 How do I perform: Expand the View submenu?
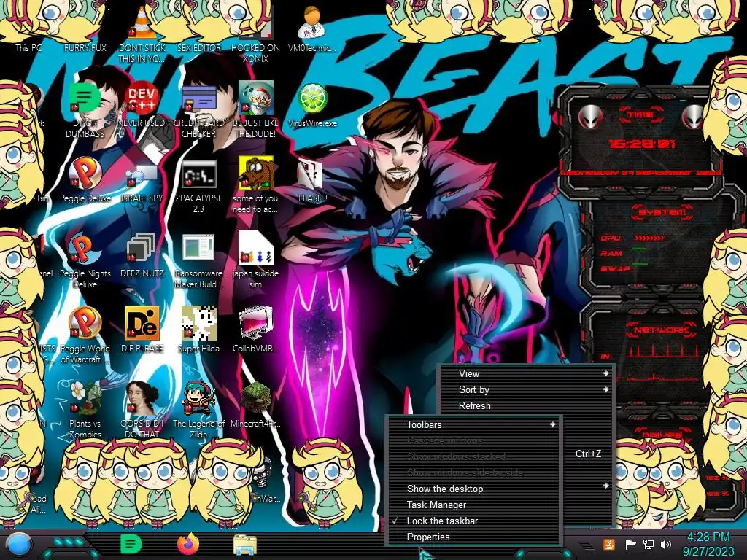pos(526,374)
